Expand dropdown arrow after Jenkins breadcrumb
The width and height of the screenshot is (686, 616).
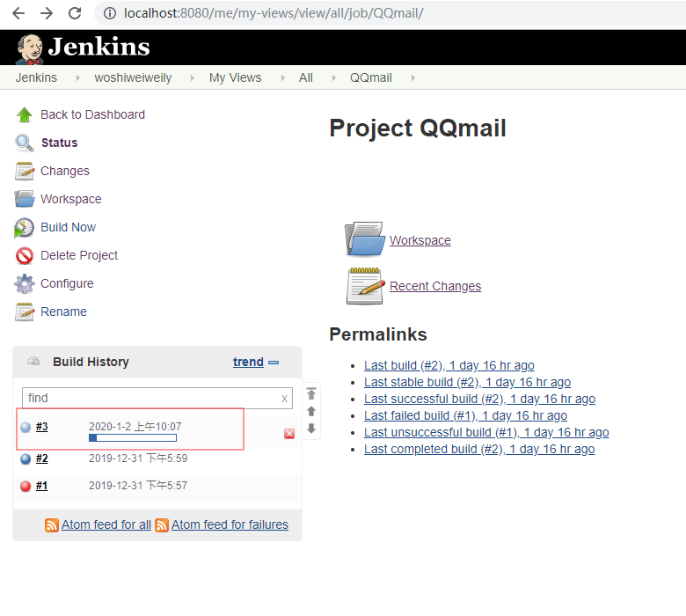click(78, 78)
